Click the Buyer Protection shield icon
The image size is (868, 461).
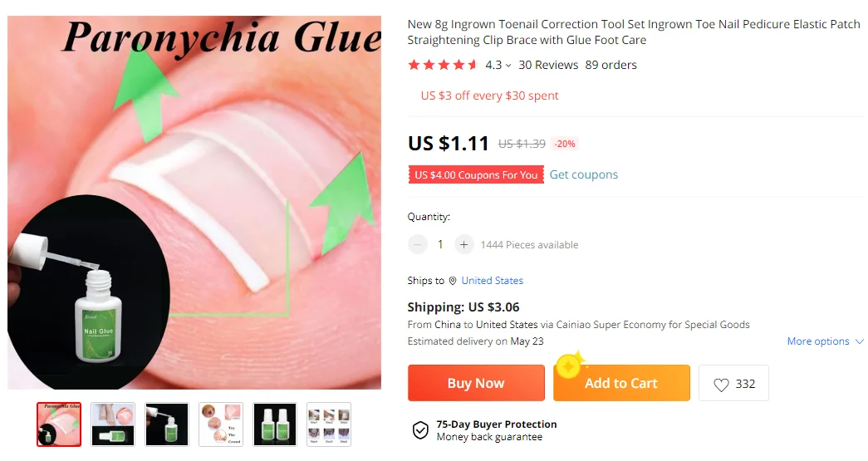click(x=420, y=430)
